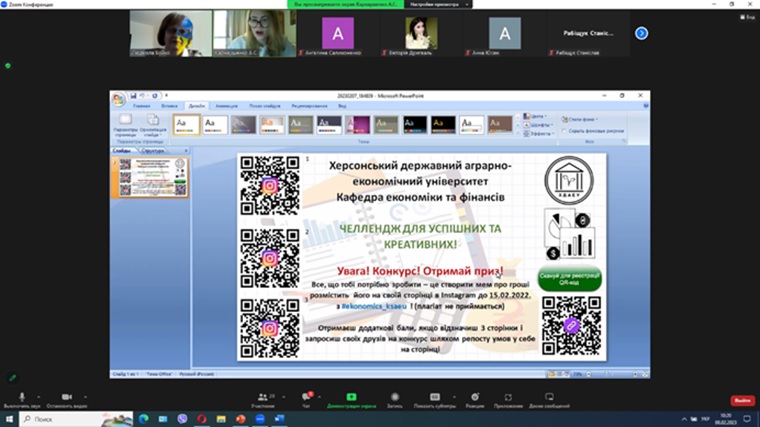760x427 pixels.
Task: Open the theme Effects dropdown
Action: click(538, 133)
